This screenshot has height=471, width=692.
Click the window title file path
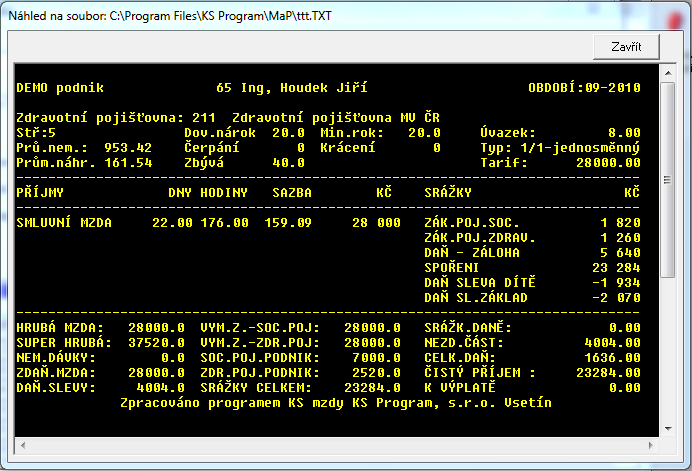pyautogui.click(x=220, y=16)
